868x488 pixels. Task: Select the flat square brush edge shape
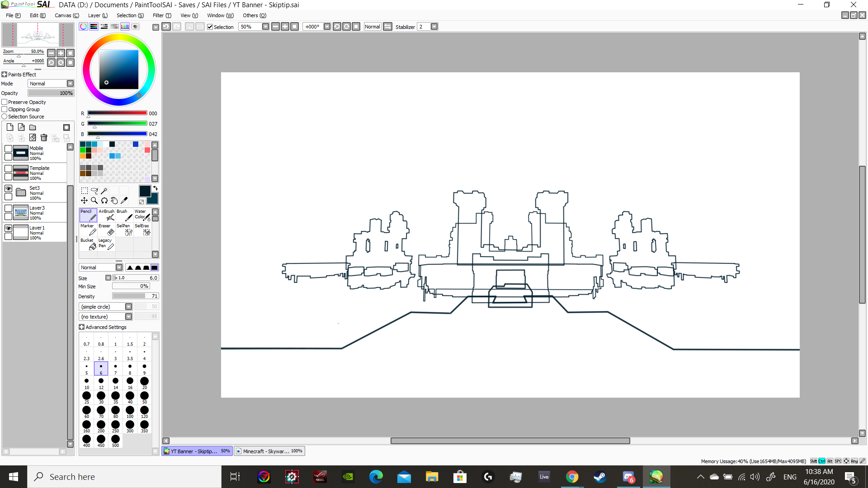click(154, 267)
